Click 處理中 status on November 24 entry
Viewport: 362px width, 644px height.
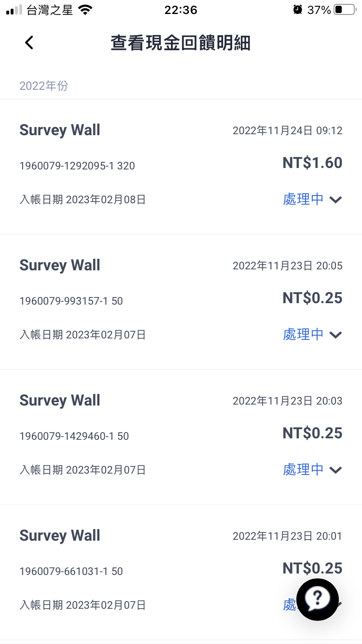tap(303, 199)
